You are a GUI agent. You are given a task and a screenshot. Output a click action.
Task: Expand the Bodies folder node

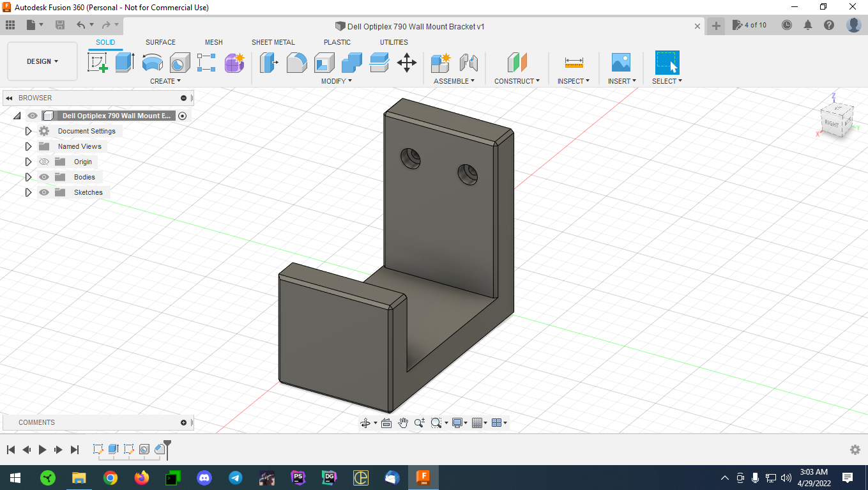[x=28, y=177]
